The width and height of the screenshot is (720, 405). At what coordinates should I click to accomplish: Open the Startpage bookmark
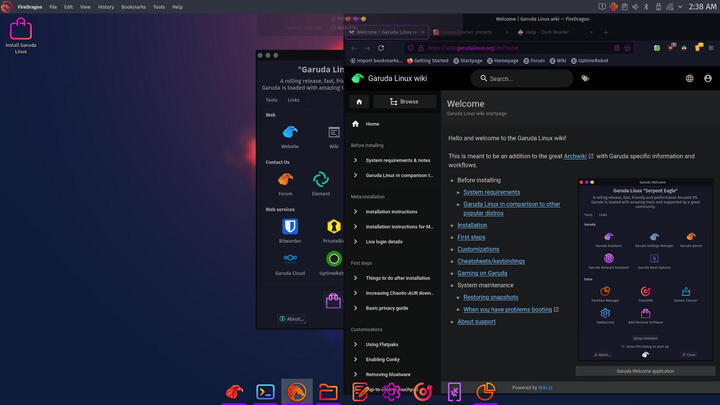click(x=467, y=61)
